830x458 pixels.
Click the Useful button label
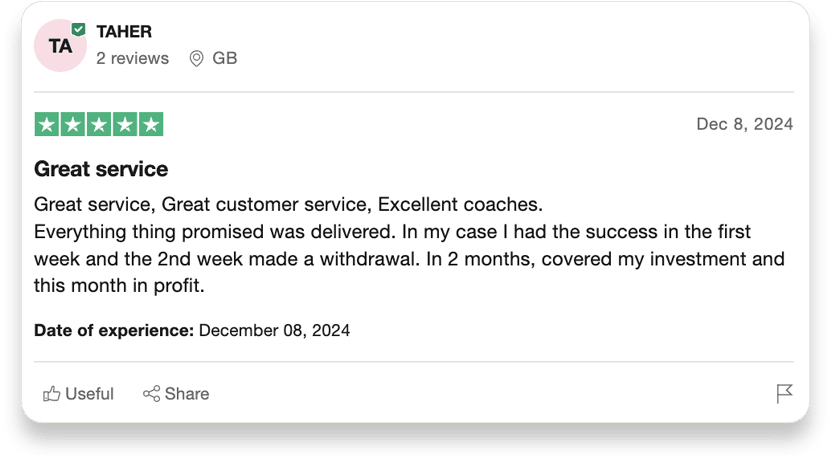tap(89, 394)
